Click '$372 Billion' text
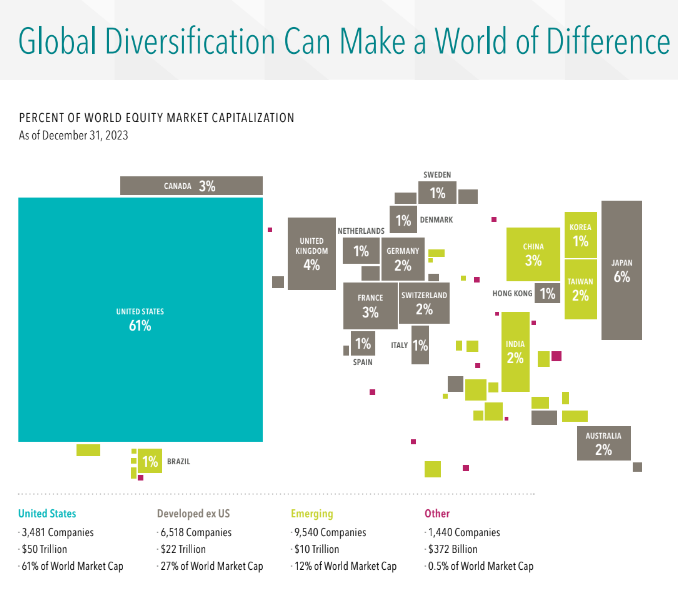 pyautogui.click(x=453, y=549)
